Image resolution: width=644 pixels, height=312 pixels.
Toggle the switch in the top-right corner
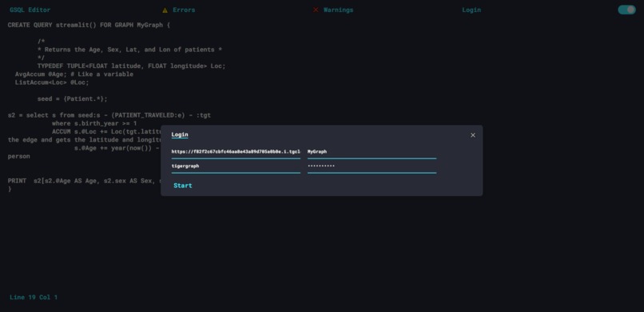(x=626, y=10)
